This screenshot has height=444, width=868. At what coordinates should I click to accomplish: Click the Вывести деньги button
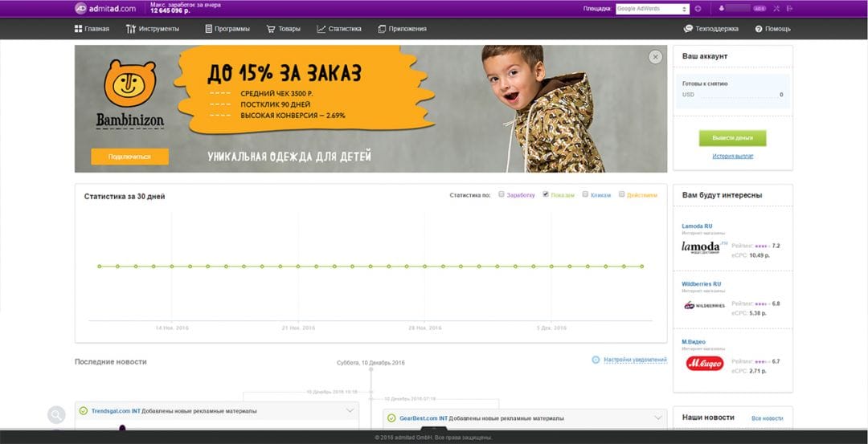pos(732,138)
